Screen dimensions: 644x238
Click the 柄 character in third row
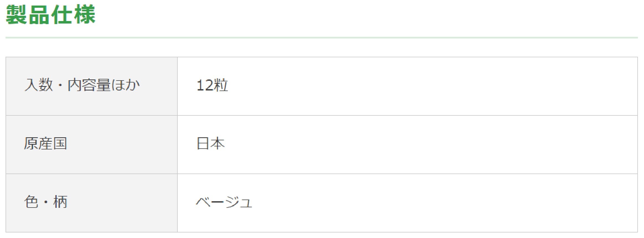[x=60, y=202]
